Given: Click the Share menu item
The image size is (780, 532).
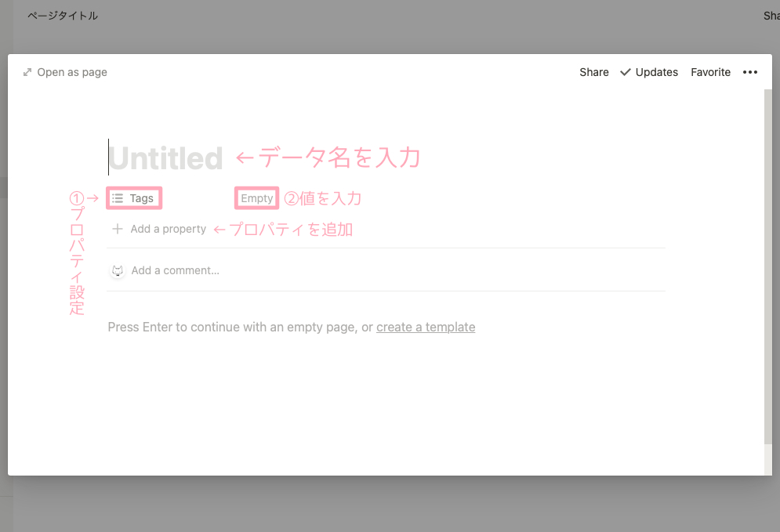Looking at the screenshot, I should pos(593,72).
